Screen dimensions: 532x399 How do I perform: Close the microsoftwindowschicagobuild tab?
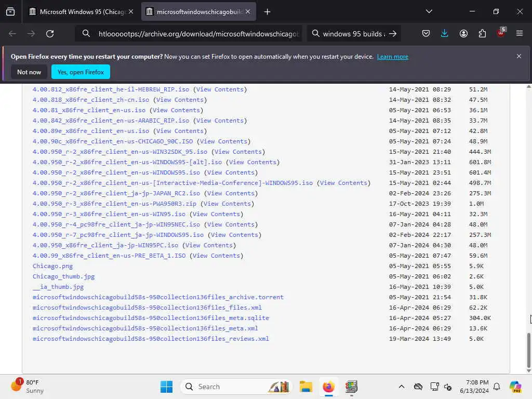pyautogui.click(x=248, y=11)
